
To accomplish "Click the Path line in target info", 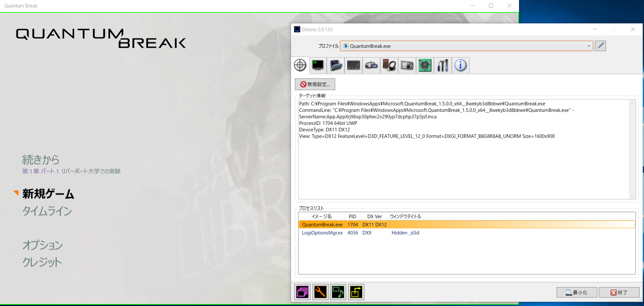I will coord(422,104).
